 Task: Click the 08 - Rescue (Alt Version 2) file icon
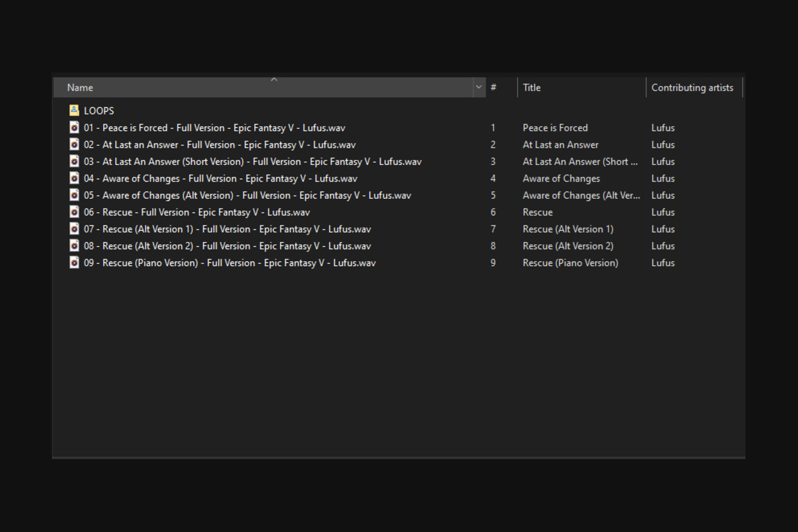tap(74, 246)
